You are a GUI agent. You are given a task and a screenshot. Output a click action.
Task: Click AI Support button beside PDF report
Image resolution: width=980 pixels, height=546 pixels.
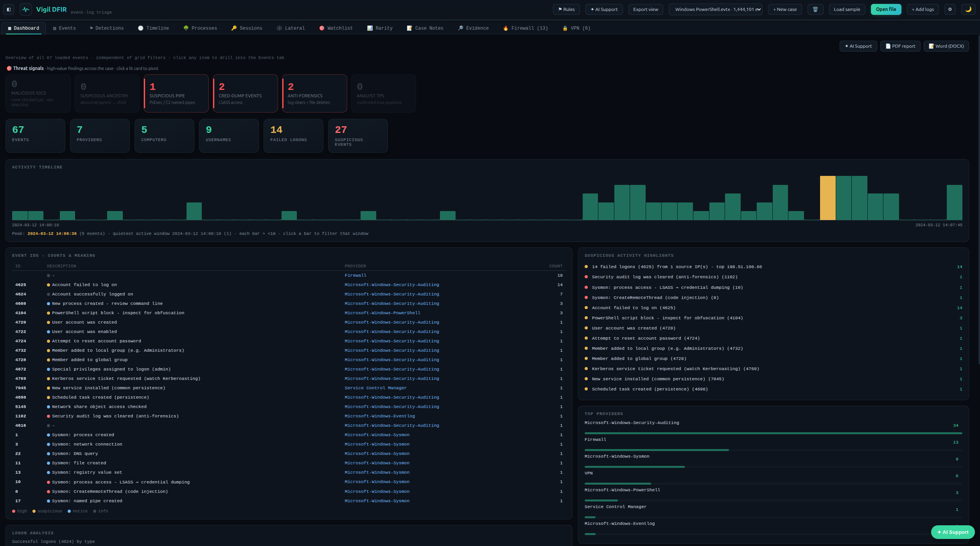coord(858,46)
